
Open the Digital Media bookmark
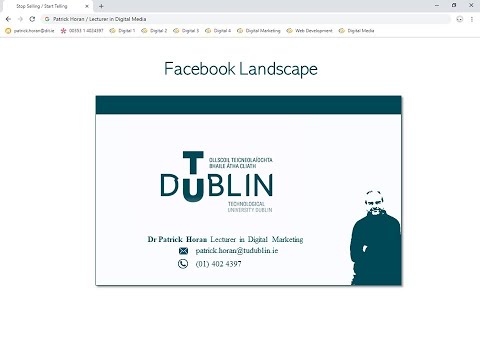point(357,31)
